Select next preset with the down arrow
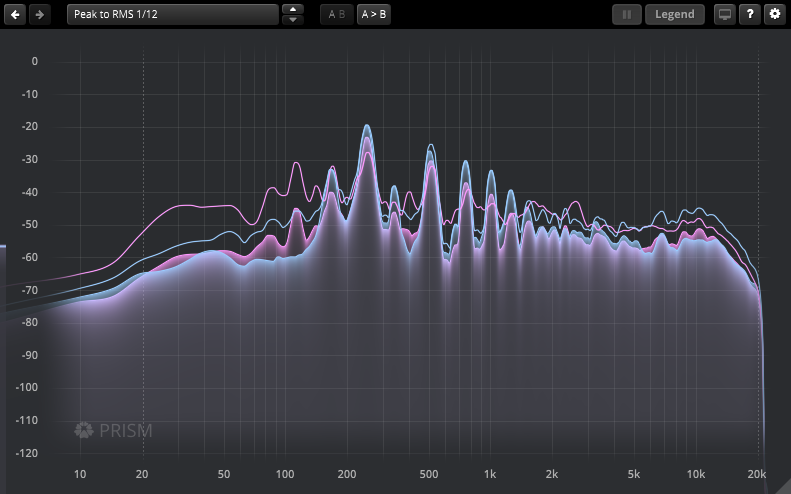This screenshot has width=791, height=494. 292,20
